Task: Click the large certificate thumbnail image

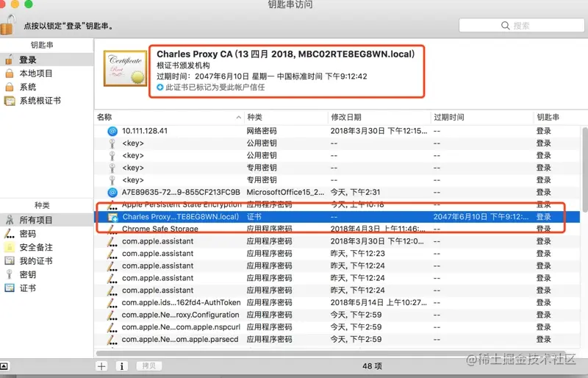Action: (x=125, y=68)
